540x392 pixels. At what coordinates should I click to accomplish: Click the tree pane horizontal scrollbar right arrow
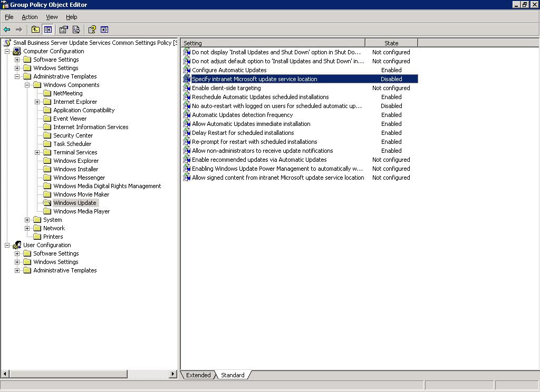click(x=172, y=374)
